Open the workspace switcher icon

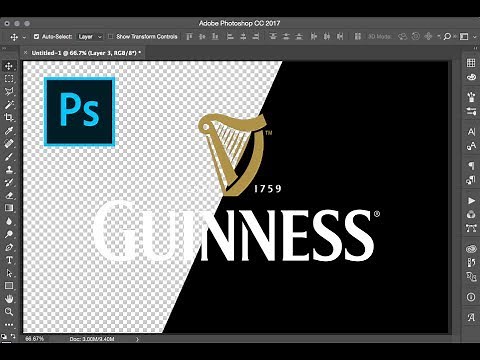pyautogui.click(x=464, y=36)
